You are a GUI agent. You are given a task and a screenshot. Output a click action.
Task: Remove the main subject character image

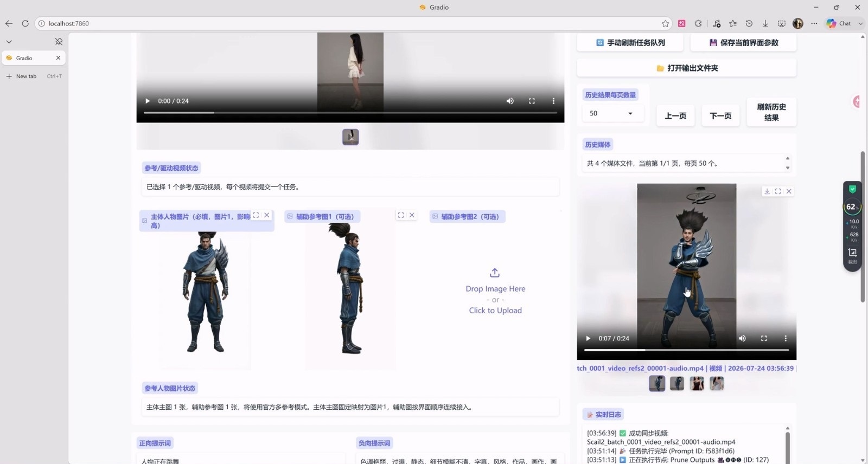coord(266,215)
